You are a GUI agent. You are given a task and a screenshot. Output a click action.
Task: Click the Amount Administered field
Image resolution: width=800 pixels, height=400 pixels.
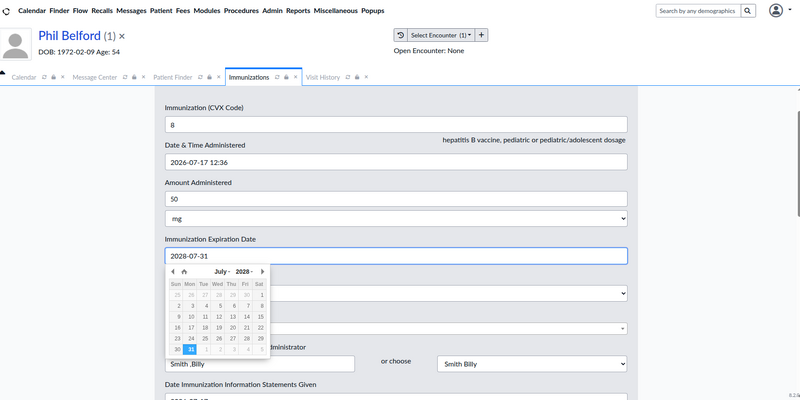pos(396,199)
